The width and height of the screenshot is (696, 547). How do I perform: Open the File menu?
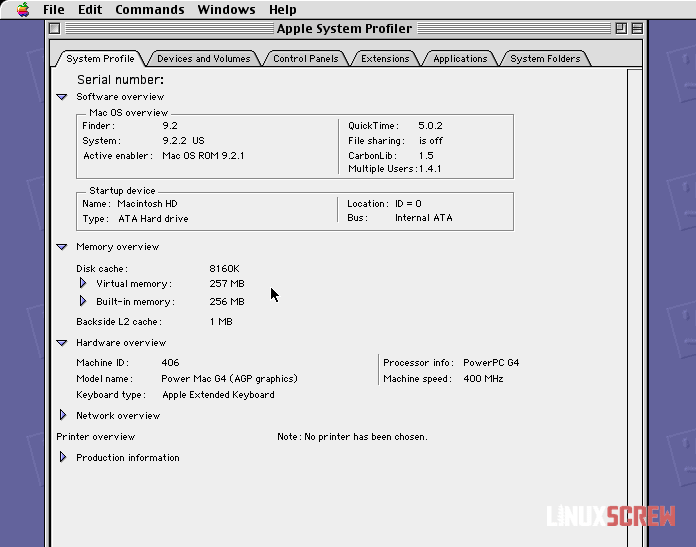pos(54,9)
